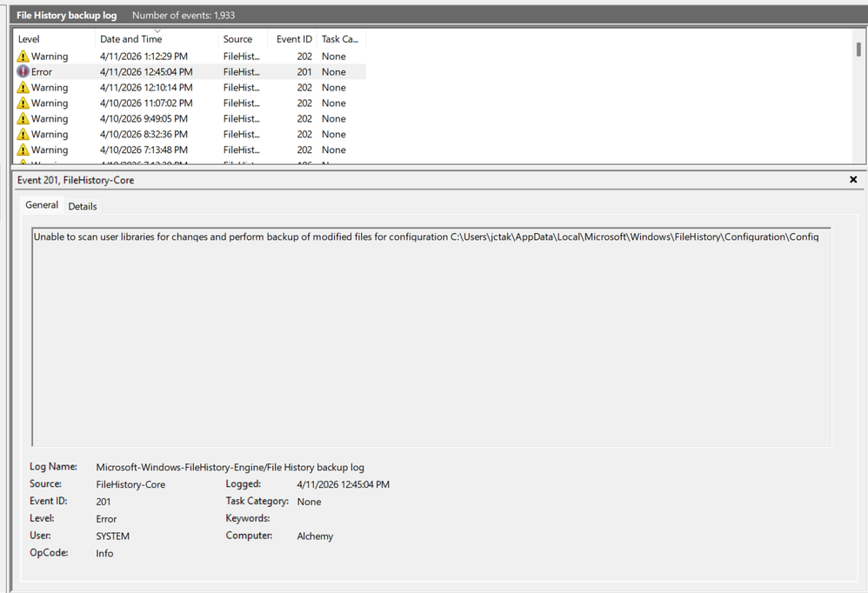This screenshot has width=868, height=593.
Task: Click the User value SYSTEM
Action: [x=112, y=536]
